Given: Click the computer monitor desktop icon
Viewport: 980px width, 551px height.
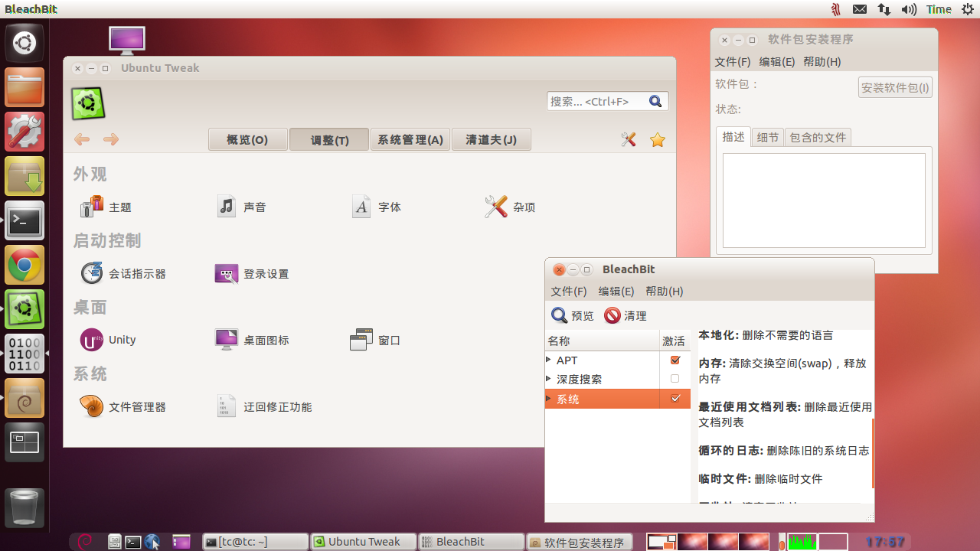Looking at the screenshot, I should 127,41.
